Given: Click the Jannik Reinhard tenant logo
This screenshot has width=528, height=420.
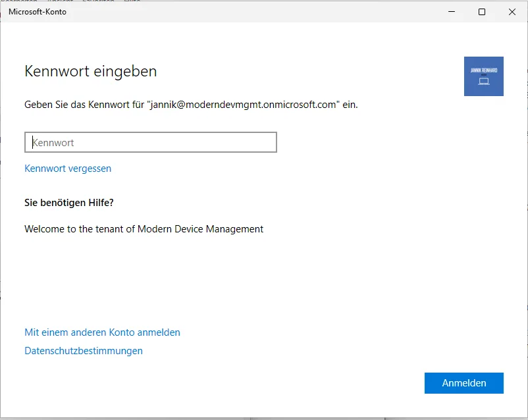Looking at the screenshot, I should (483, 76).
